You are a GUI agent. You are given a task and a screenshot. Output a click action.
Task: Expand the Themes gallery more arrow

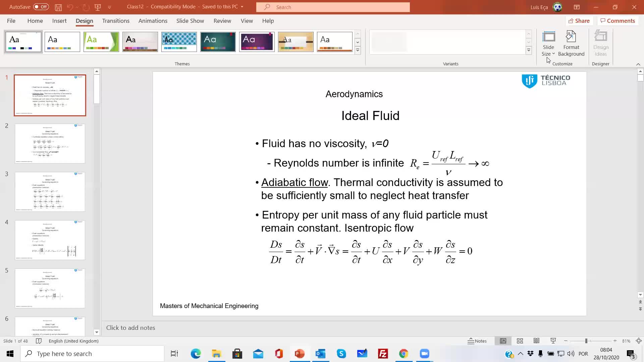tap(358, 50)
